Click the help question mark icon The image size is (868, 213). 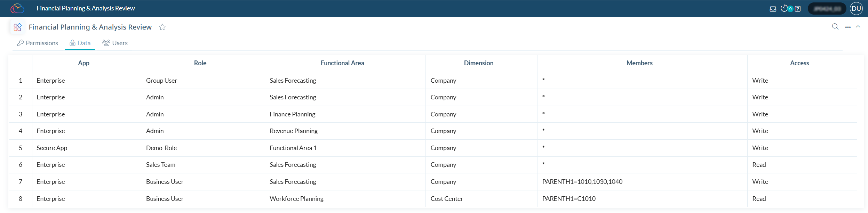pos(798,9)
